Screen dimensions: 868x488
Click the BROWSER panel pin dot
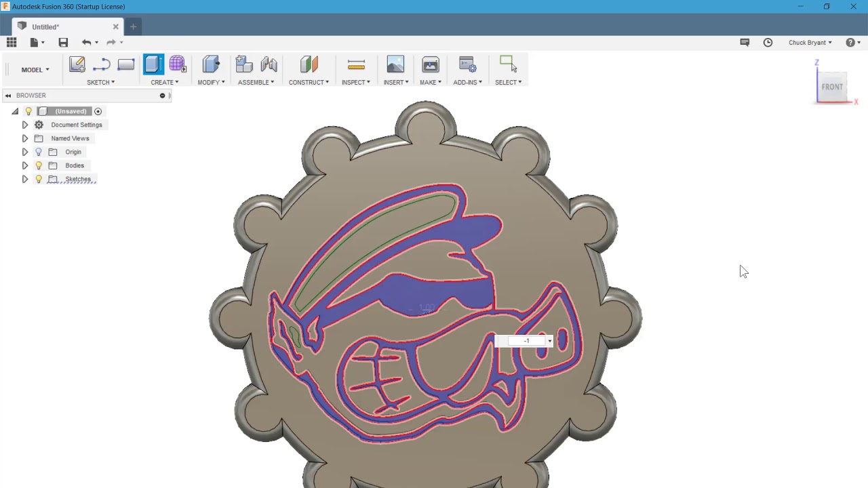(x=162, y=96)
